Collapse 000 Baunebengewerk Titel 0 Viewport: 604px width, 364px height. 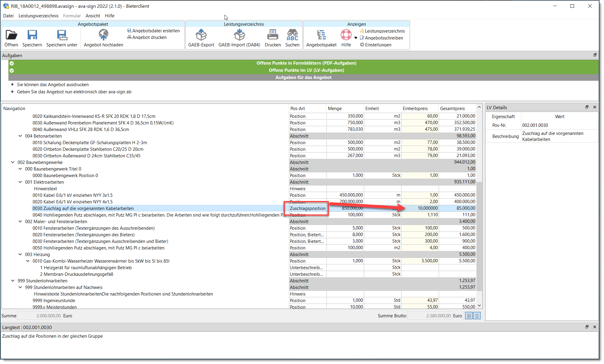tap(20, 169)
